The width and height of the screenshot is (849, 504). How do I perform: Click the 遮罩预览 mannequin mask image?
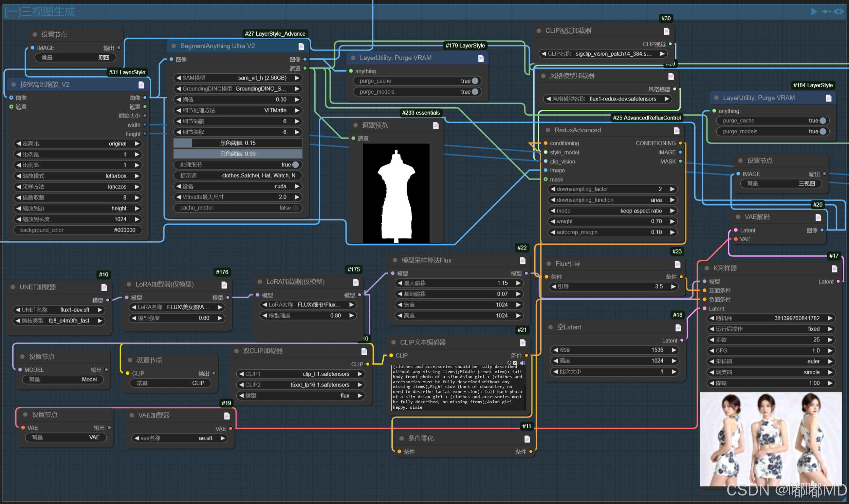tap(396, 193)
